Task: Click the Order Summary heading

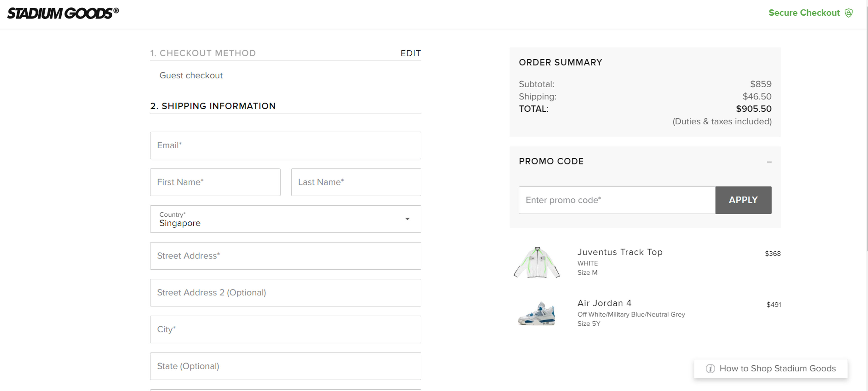Action: 560,62
